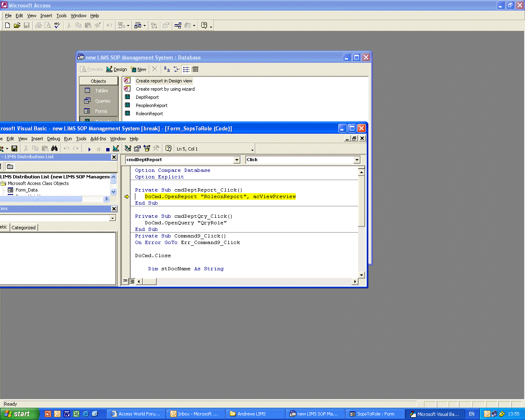Select Large Icons view in database window
Screen dimensions: 525x420
pyautogui.click(x=167, y=69)
